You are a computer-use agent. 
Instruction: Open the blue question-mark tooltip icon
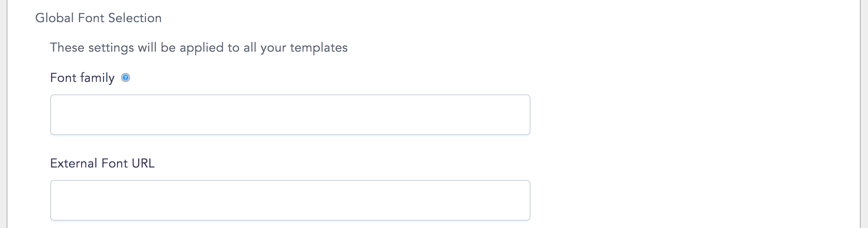click(x=126, y=77)
